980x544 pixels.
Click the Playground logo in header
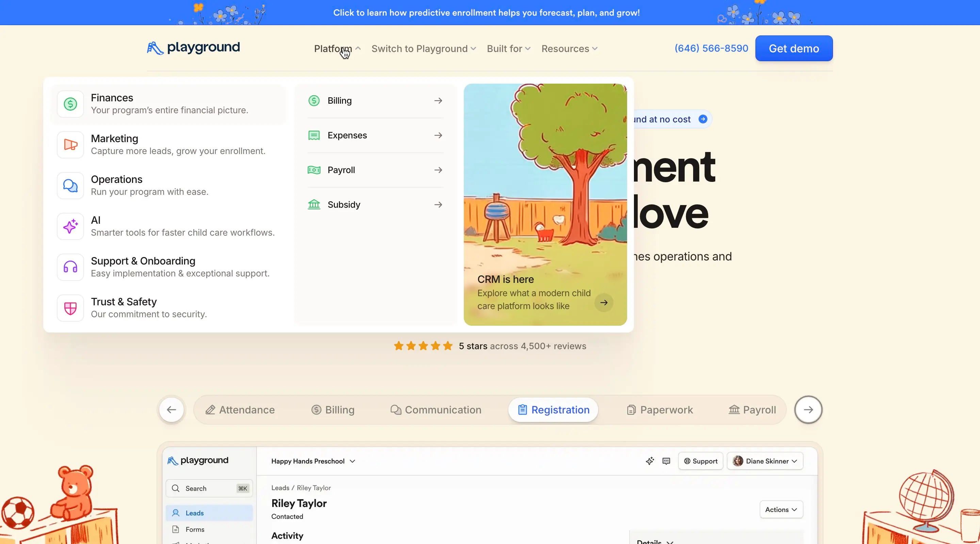point(193,48)
